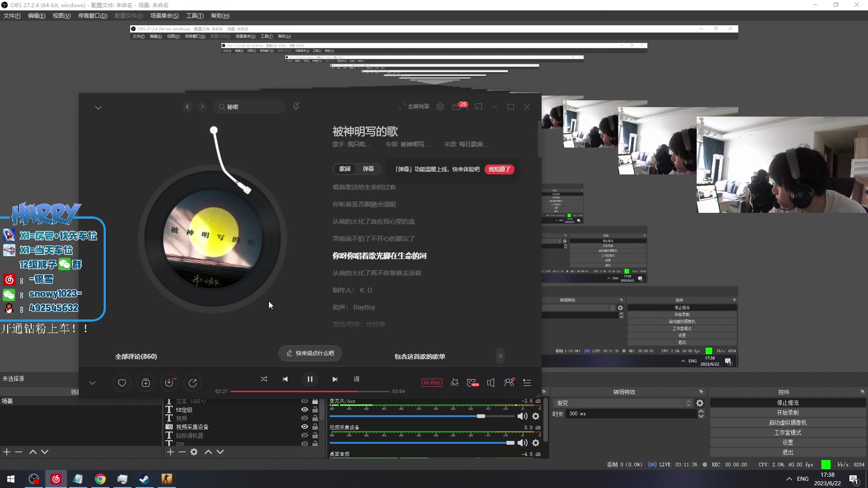Viewport: 868px width, 488px height.
Task: Mute the 麦克风/Aux audio channel
Action: click(523, 416)
